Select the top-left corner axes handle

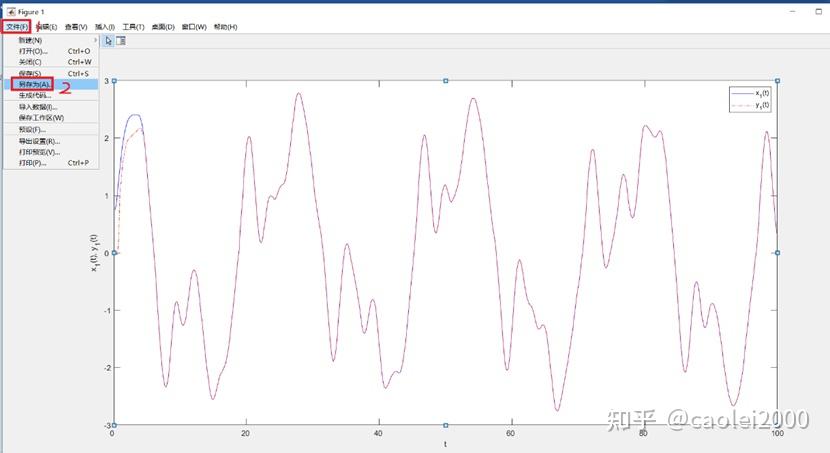coord(114,81)
